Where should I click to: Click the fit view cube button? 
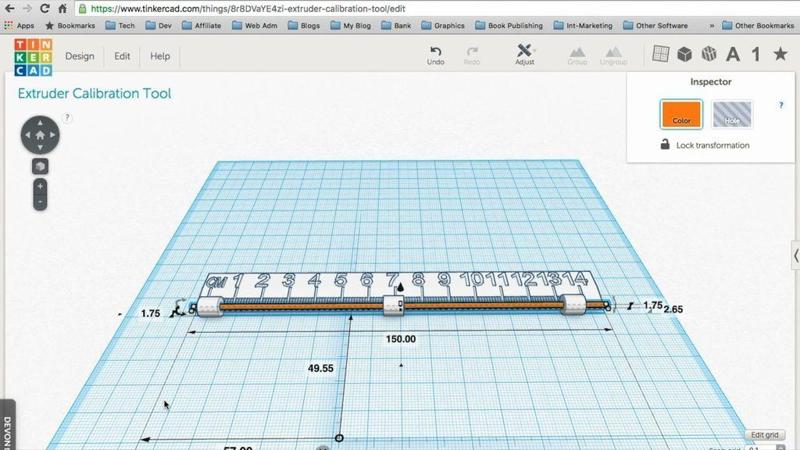(x=40, y=166)
